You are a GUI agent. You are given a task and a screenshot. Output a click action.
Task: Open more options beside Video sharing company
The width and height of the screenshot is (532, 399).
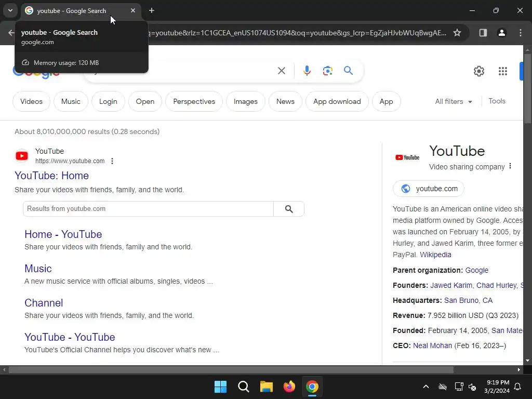(510, 166)
